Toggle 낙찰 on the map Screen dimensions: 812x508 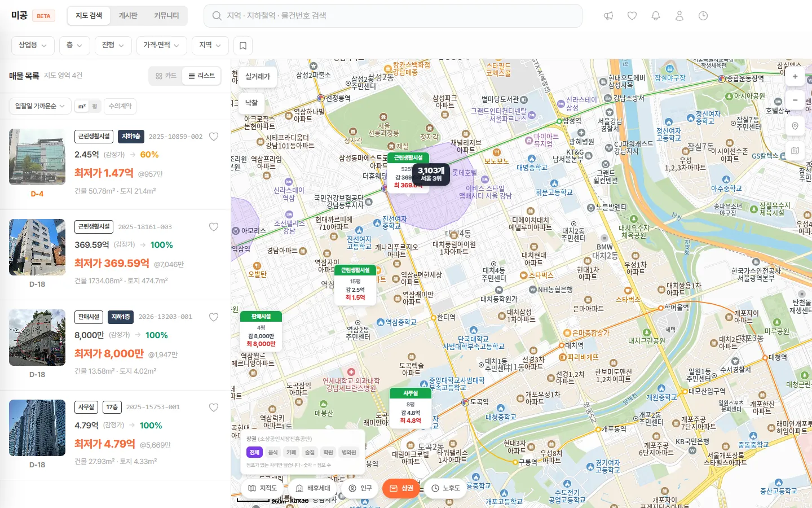point(251,103)
